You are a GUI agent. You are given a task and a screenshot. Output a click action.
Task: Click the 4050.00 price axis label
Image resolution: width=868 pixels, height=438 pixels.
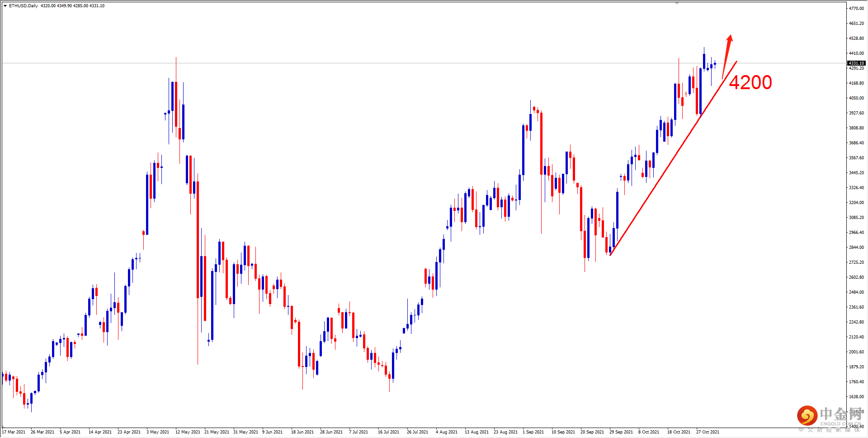click(856, 98)
